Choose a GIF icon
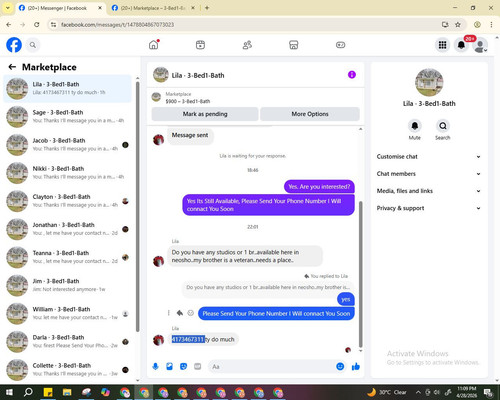Screen dimensions: 500x400 tap(197, 367)
